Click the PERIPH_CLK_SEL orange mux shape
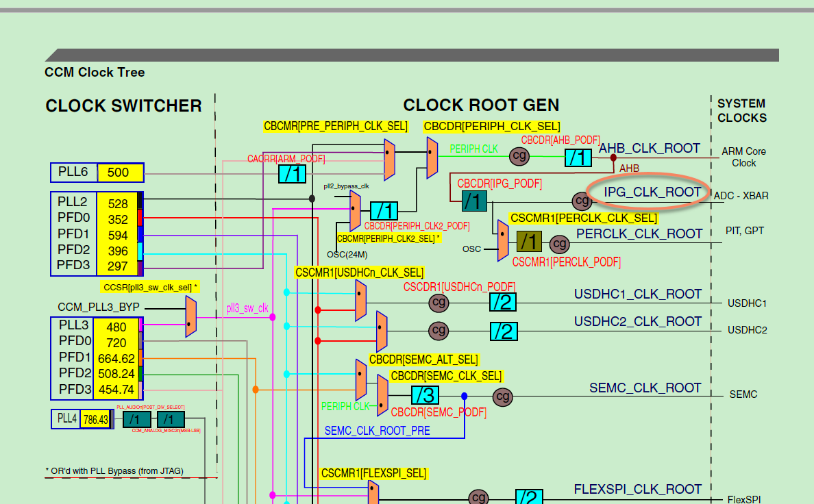 pyautogui.click(x=432, y=157)
